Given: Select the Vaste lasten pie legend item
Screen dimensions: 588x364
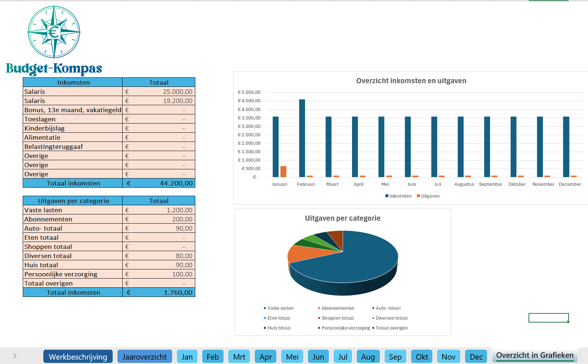Looking at the screenshot, I should click(x=279, y=308).
